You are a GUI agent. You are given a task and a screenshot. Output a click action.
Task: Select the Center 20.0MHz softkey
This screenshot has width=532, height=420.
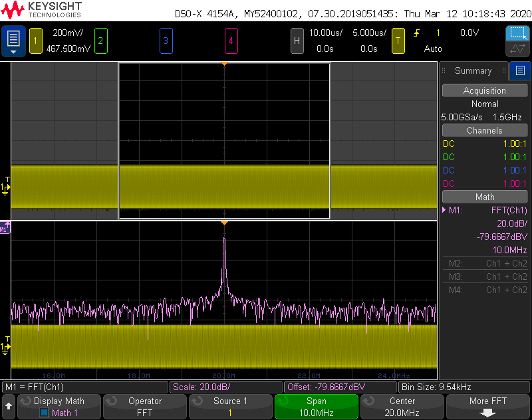pos(402,407)
